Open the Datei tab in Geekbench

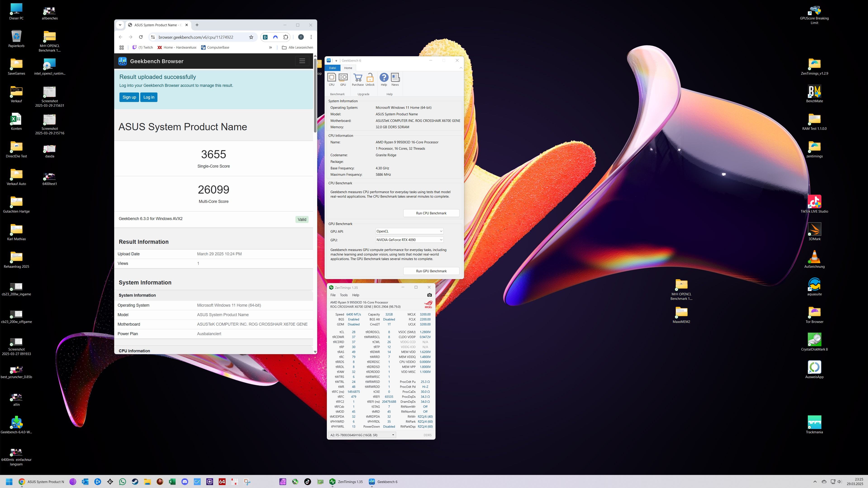point(332,68)
